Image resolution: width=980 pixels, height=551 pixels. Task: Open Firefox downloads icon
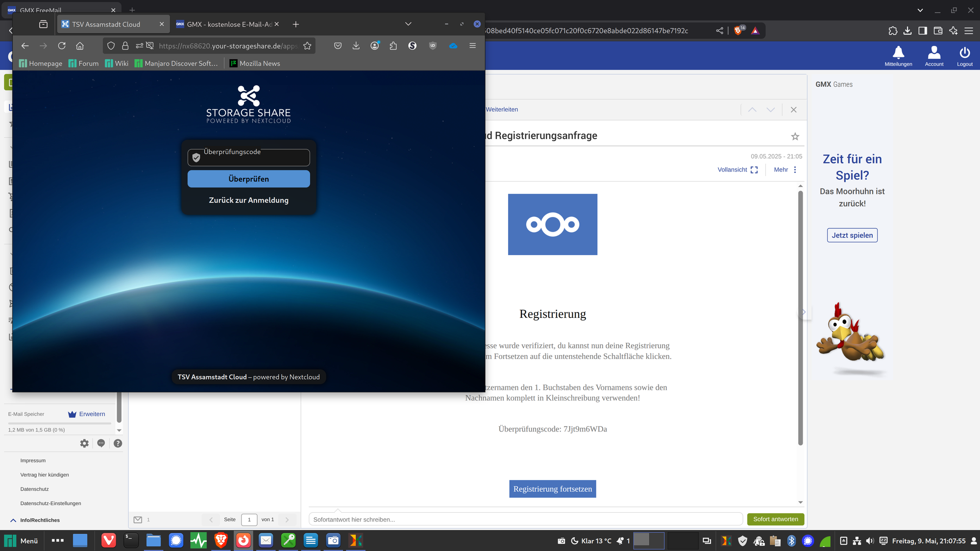[356, 46]
